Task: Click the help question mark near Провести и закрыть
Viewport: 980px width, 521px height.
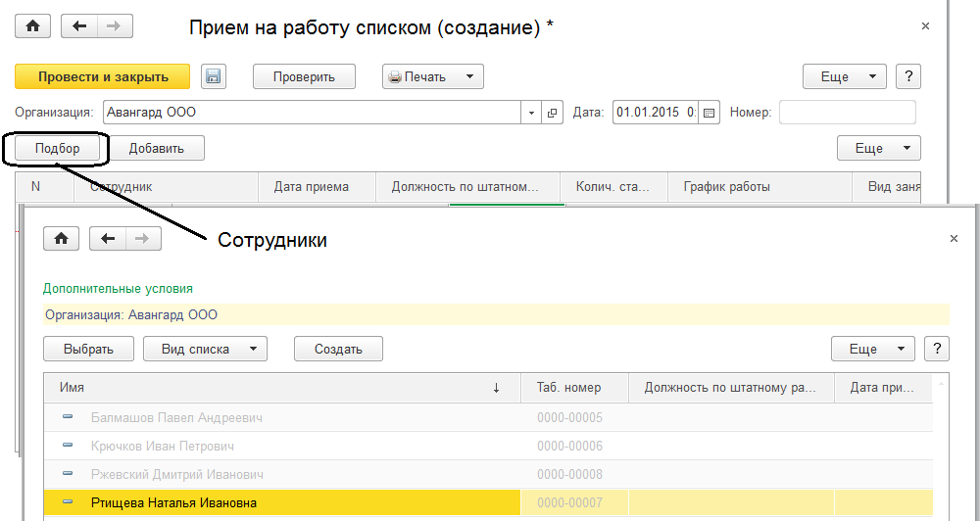Action: pos(909,76)
